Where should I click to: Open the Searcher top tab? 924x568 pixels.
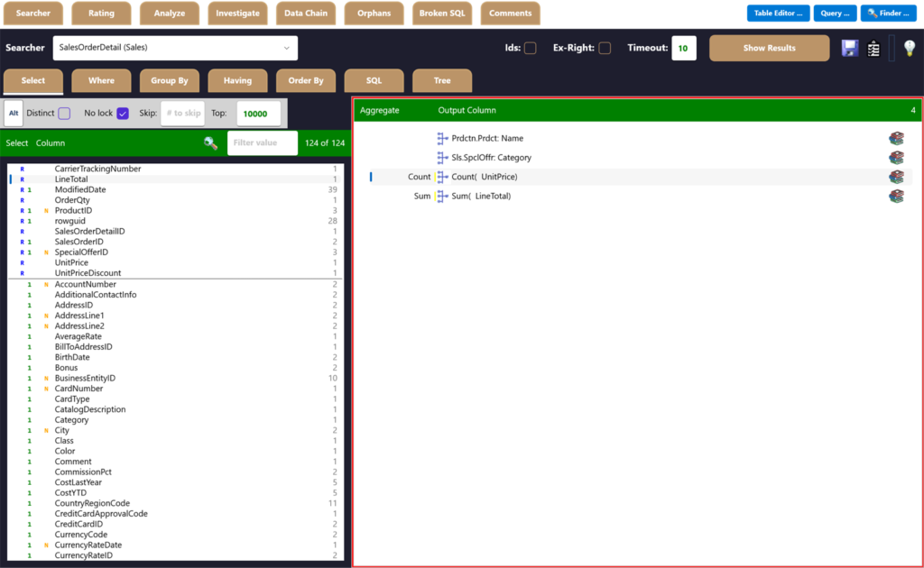tap(33, 13)
